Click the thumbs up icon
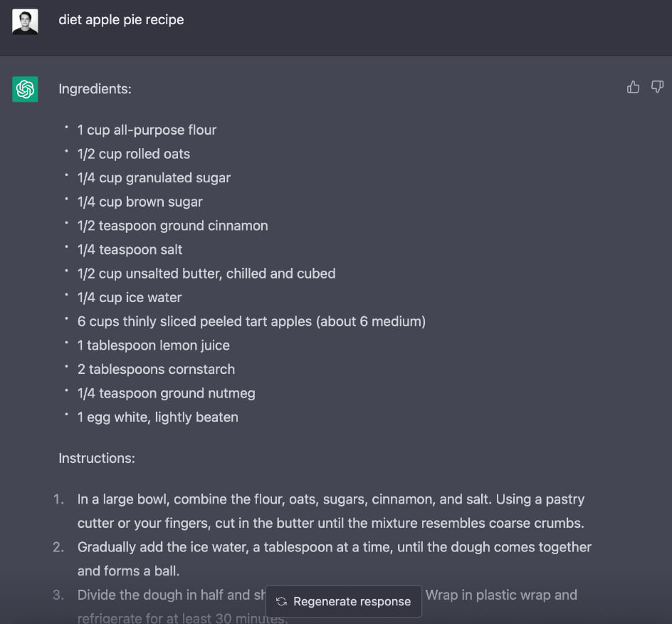The height and width of the screenshot is (624, 672). pos(633,87)
